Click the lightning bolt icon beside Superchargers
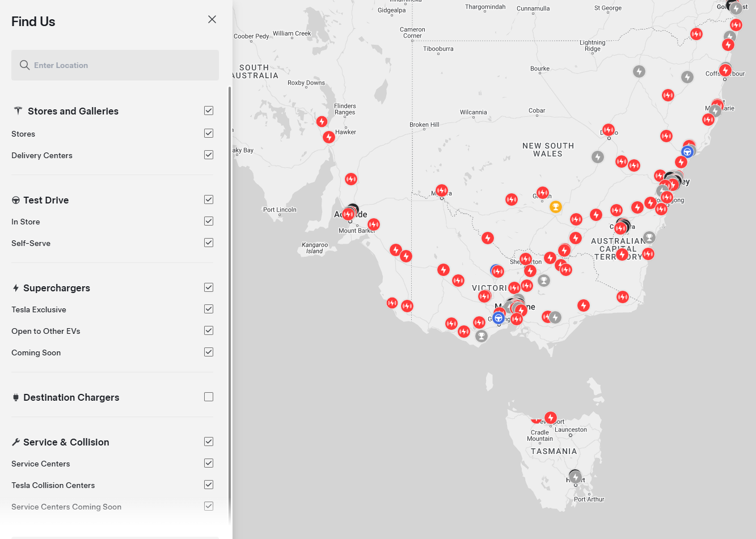Screen dimensions: 756x539 click(x=16, y=288)
